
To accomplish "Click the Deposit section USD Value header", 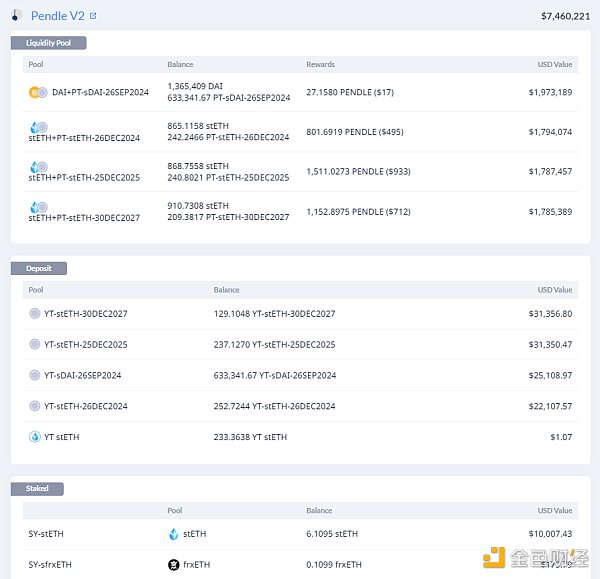I will 555,290.
